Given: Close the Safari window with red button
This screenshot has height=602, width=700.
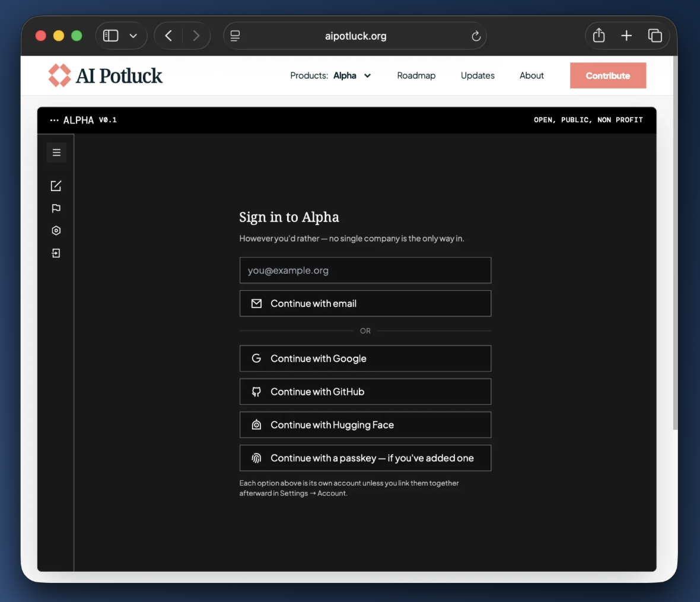Looking at the screenshot, I should [40, 36].
